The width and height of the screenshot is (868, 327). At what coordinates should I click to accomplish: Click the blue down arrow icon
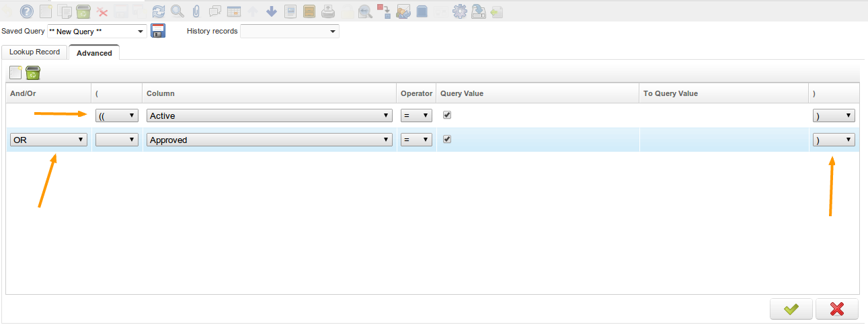(x=272, y=11)
